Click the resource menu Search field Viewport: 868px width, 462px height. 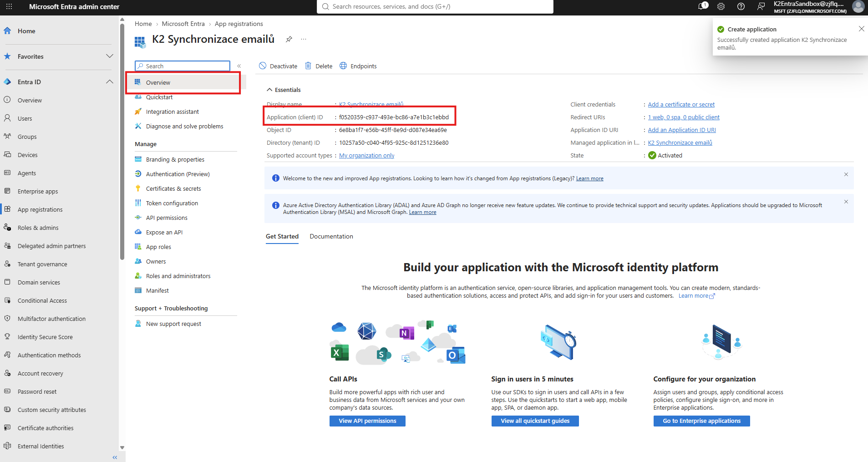[183, 66]
